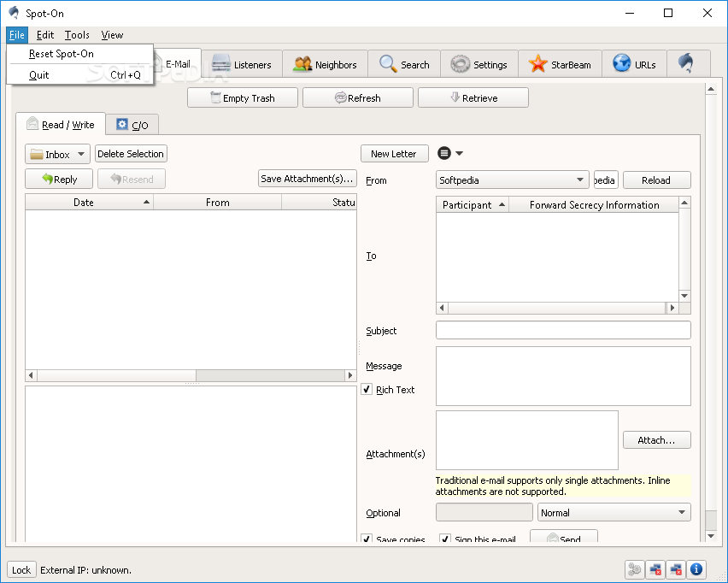The height and width of the screenshot is (583, 728).
Task: Switch to the URLs globe tab
Action: coord(634,64)
